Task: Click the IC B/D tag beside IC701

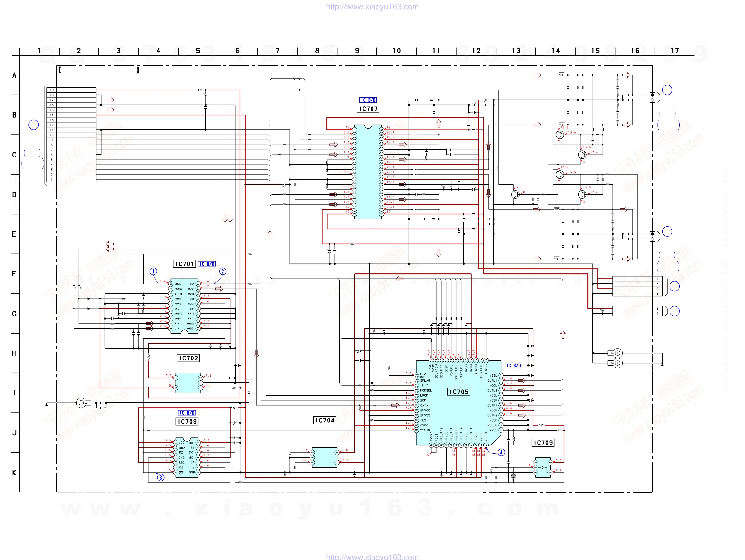Action: [207, 264]
